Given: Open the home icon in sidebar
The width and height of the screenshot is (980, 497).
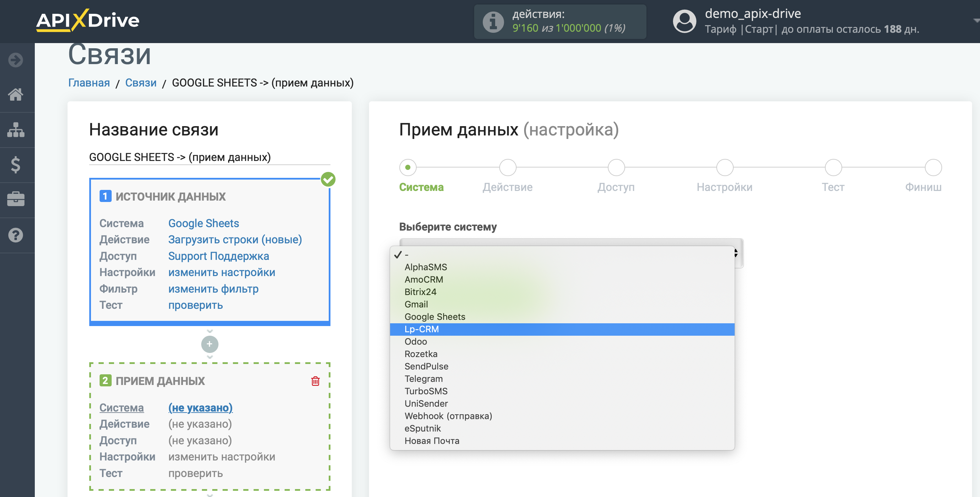Looking at the screenshot, I should [16, 94].
